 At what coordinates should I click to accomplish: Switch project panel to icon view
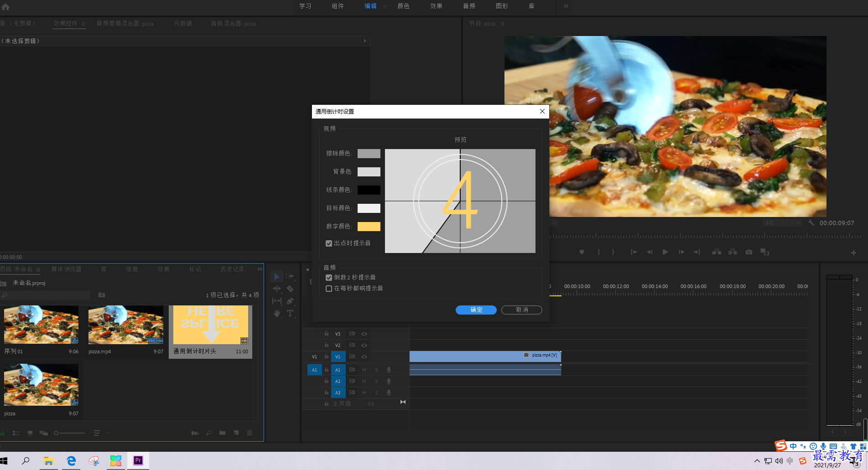(x=30, y=433)
